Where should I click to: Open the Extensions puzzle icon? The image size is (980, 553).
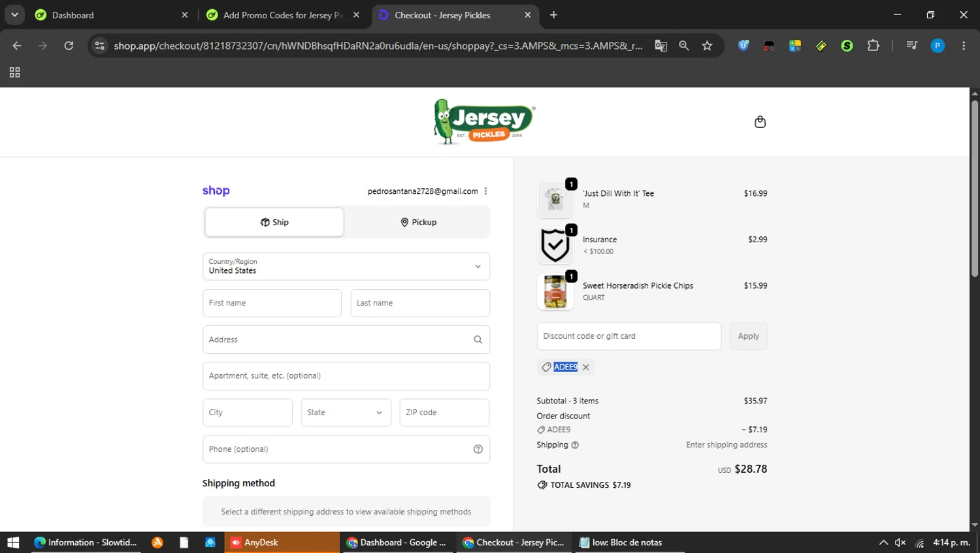coord(873,46)
